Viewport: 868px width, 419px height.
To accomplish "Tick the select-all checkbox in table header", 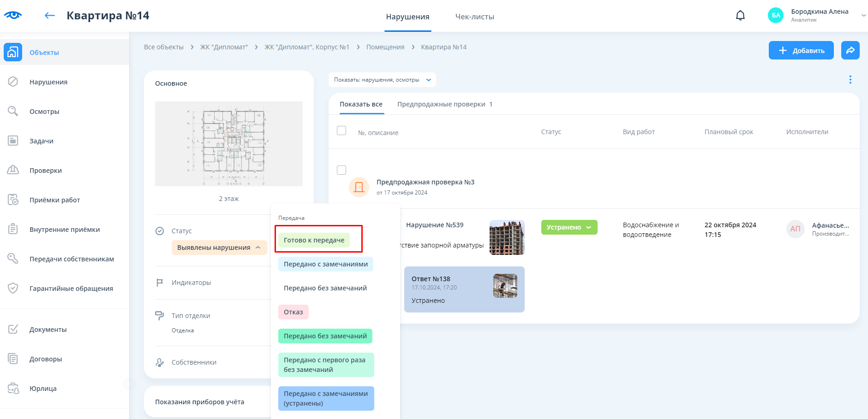I will tap(341, 131).
